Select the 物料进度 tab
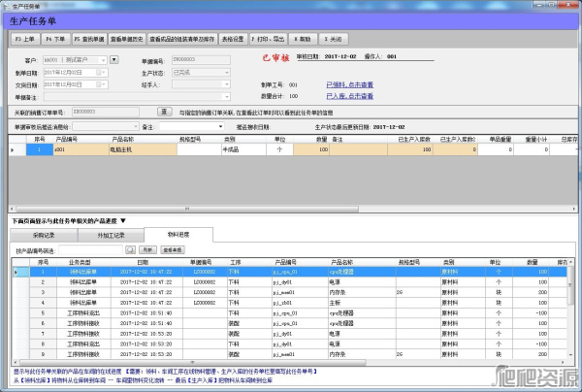Image resolution: width=582 pixels, height=392 pixels. pos(177,235)
